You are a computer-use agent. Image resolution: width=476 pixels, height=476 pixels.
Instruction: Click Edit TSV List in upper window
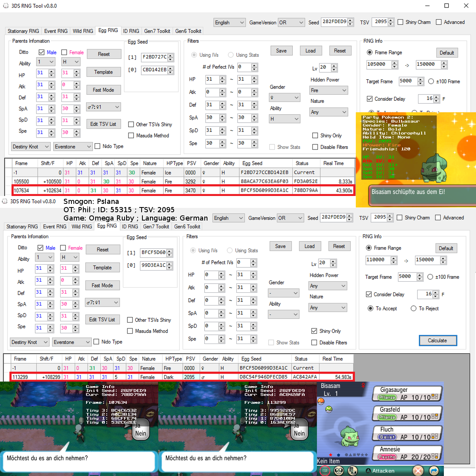point(104,124)
